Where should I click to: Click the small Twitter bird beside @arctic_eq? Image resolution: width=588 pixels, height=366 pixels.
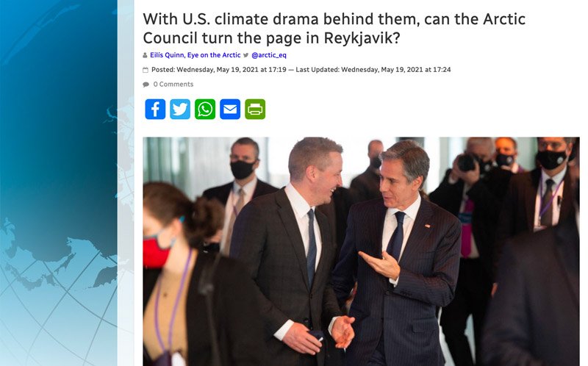(x=246, y=55)
